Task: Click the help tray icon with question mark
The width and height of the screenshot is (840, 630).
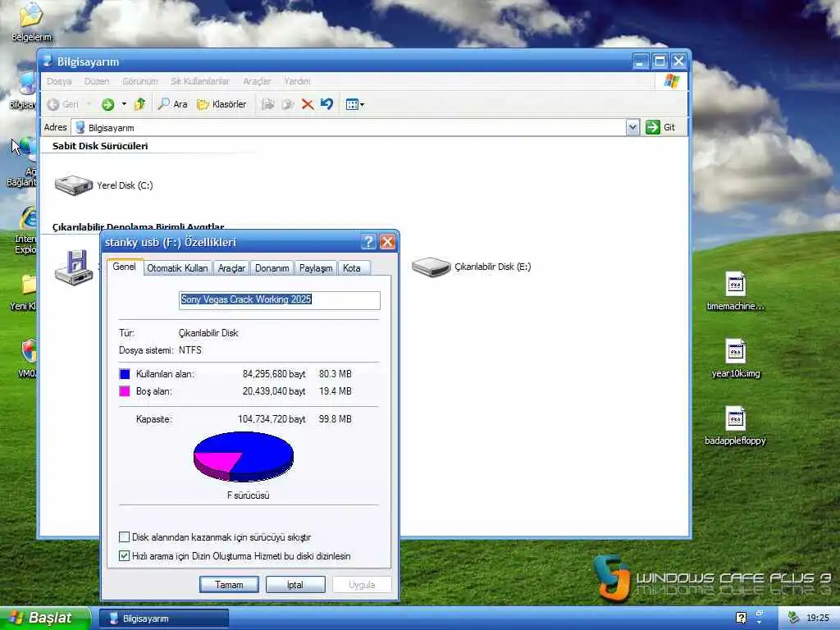Action: pos(741,618)
